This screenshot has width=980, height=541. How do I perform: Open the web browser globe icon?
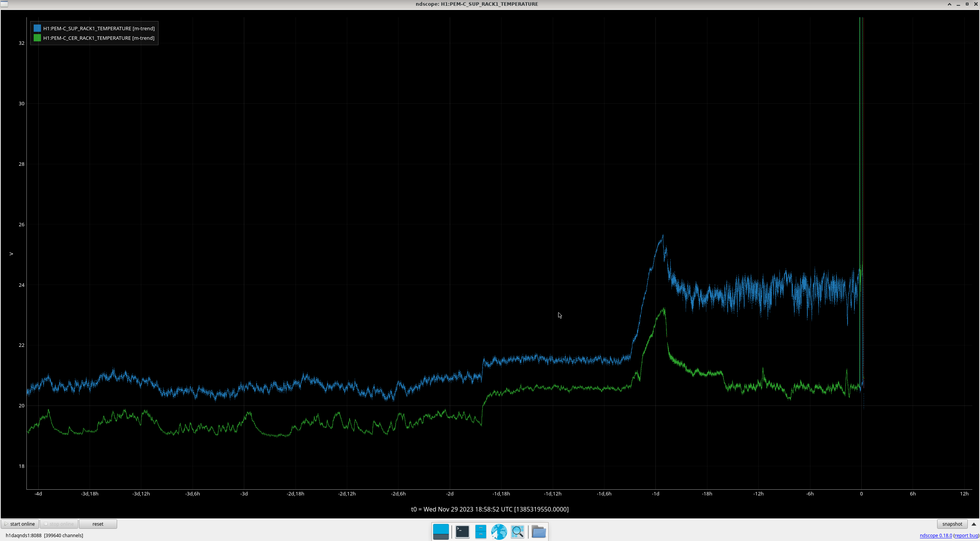click(499, 531)
